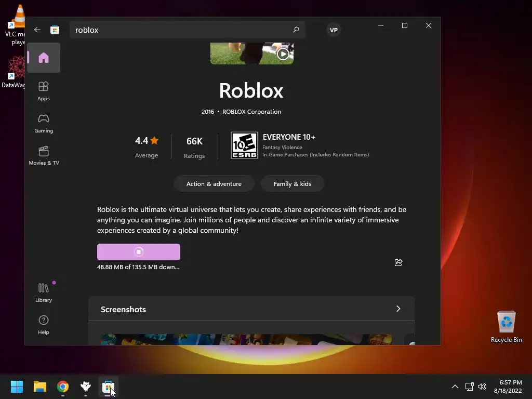Click the search magnifier icon
The width and height of the screenshot is (532, 399).
296,30
